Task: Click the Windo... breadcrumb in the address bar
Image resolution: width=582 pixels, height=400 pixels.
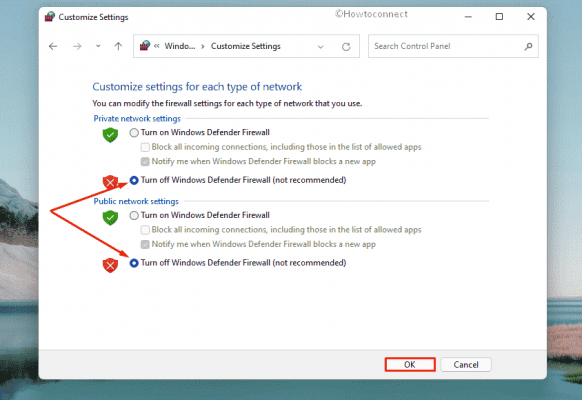Action: coord(180,46)
